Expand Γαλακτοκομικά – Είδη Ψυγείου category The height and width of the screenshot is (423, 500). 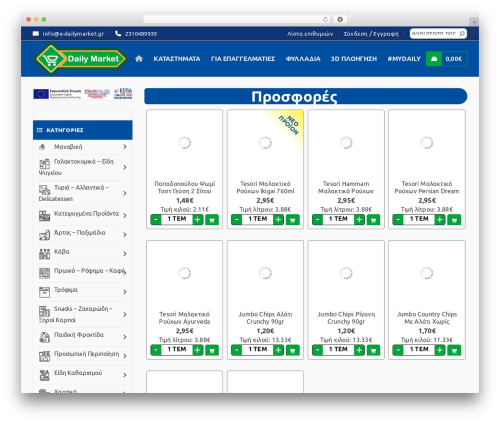coord(125,167)
